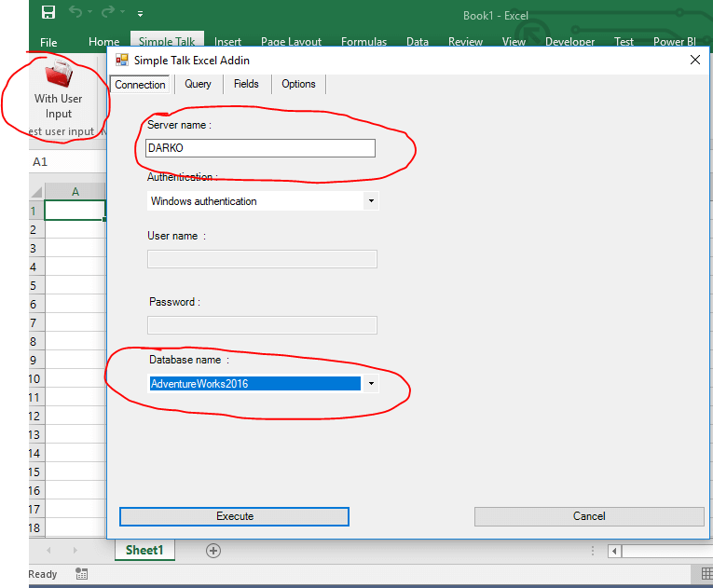Select row 5 header
Screen dimensions: 713x588
tap(36, 285)
